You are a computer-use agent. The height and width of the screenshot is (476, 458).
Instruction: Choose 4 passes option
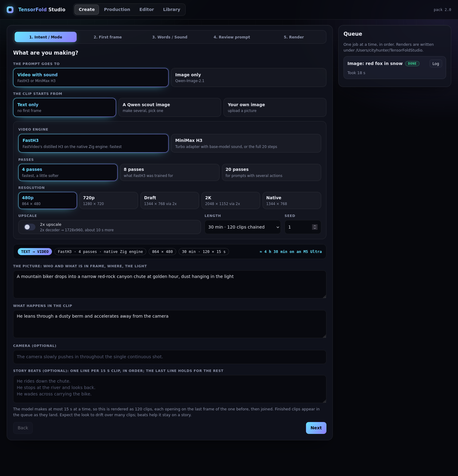(68, 172)
